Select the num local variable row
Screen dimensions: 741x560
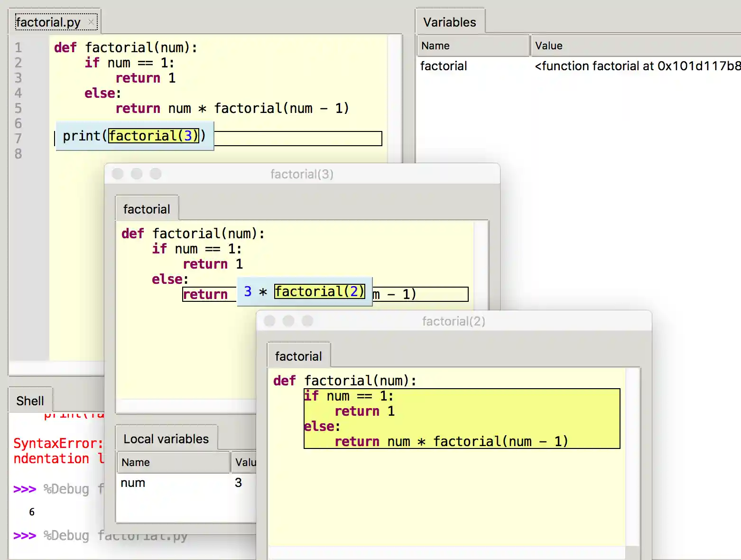[x=133, y=483]
